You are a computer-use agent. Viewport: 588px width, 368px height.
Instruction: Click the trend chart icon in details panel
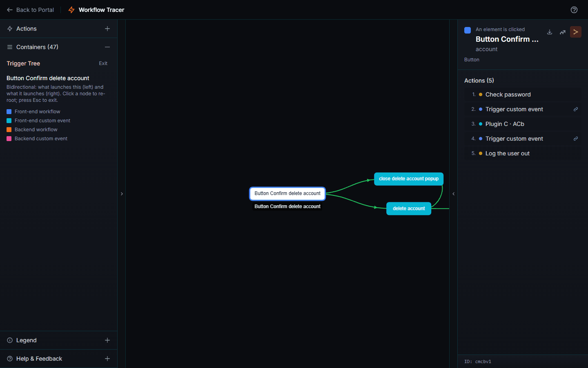[563, 32]
